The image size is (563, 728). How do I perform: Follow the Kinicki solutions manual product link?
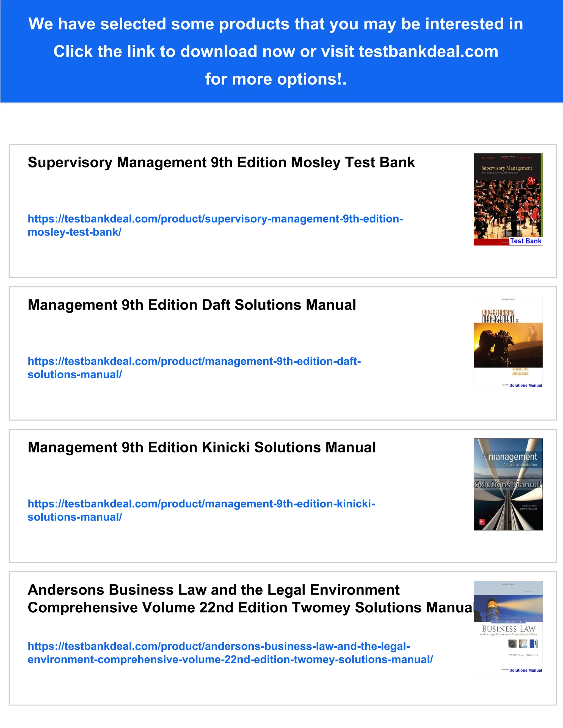(201, 504)
